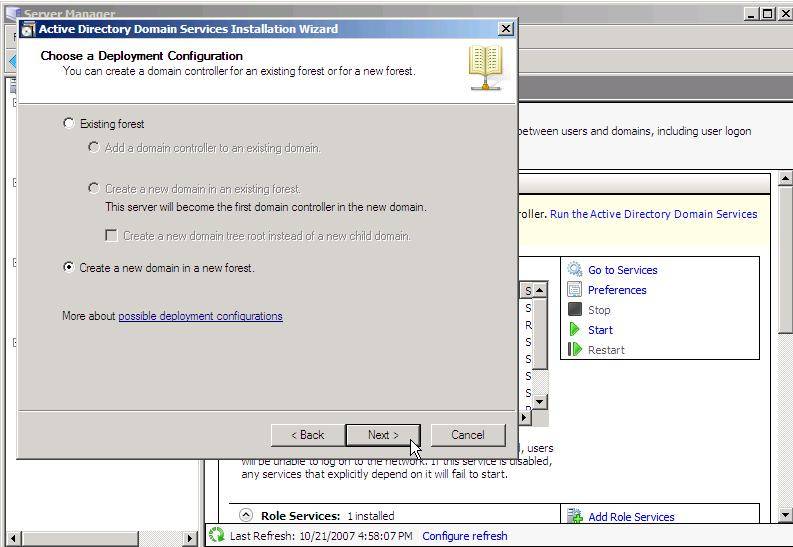The height and width of the screenshot is (547, 793).
Task: Click Last Refresh timestamp text
Action: click(321, 536)
